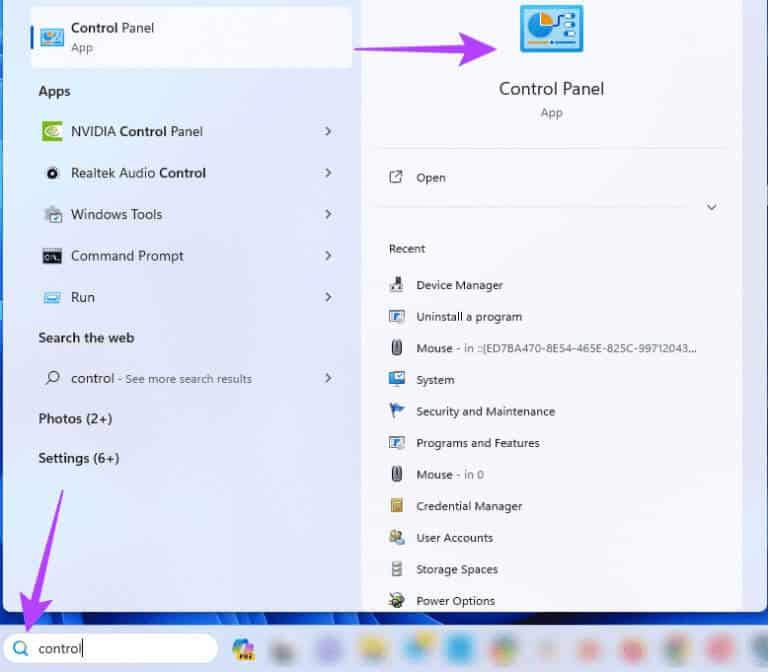Click the Device Manager icon
Image resolution: width=768 pixels, height=672 pixels.
pos(396,285)
